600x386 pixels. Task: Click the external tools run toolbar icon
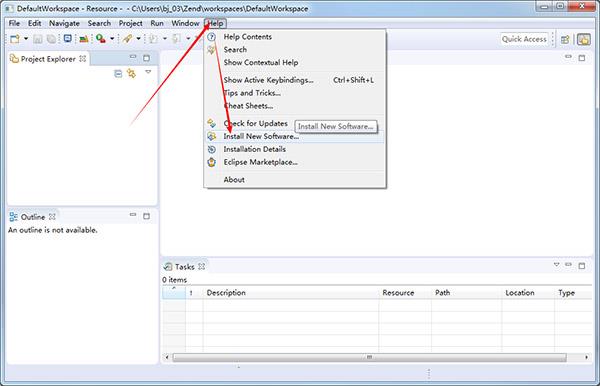101,38
